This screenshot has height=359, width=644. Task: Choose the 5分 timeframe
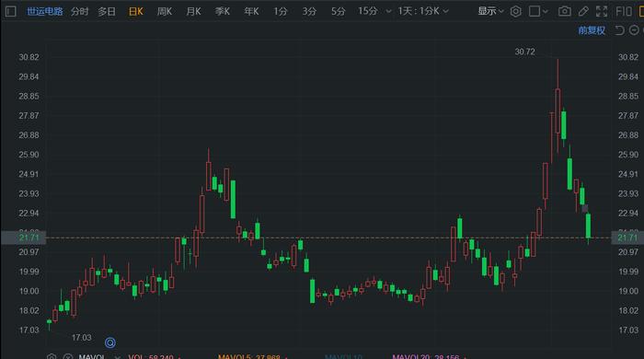pos(338,11)
